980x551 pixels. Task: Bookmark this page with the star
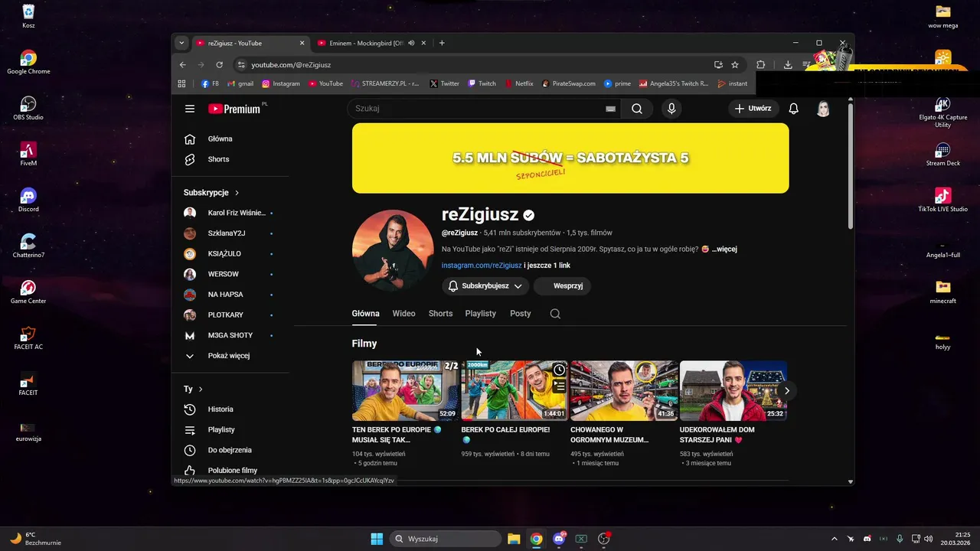(735, 65)
